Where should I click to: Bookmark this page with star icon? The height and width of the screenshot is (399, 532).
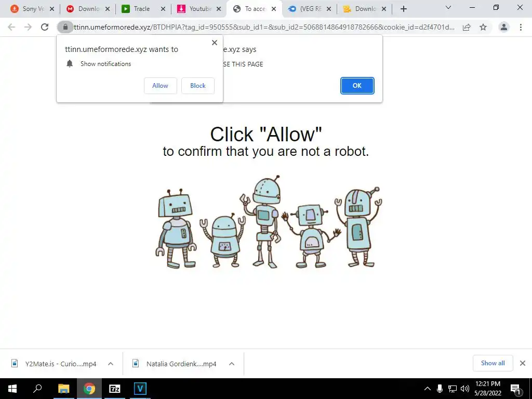pyautogui.click(x=483, y=27)
